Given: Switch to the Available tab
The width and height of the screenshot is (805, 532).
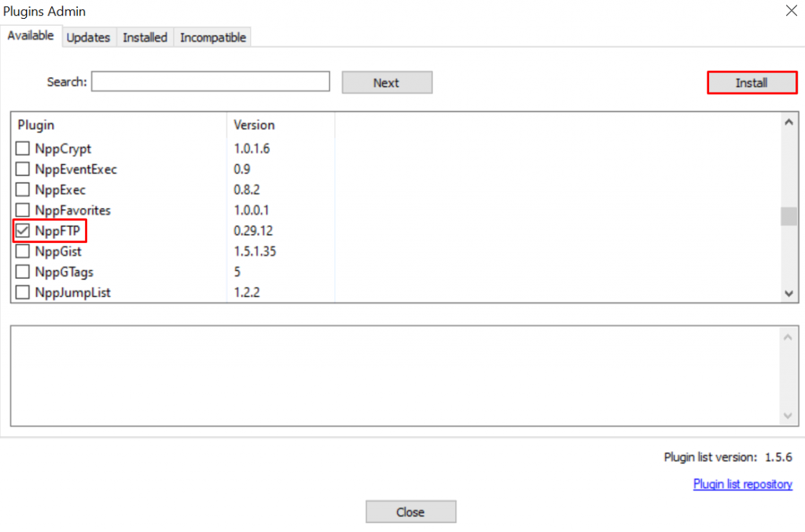Looking at the screenshot, I should point(31,36).
